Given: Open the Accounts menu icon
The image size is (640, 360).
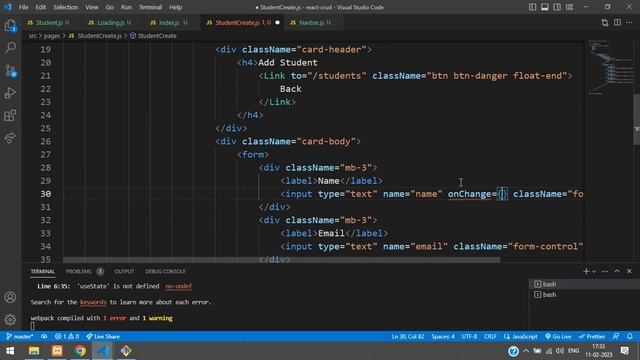Looking at the screenshot, I should (x=10, y=297).
